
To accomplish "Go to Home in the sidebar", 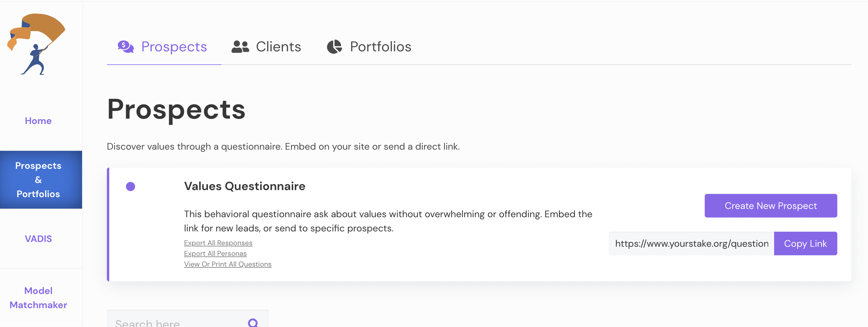I will [38, 121].
